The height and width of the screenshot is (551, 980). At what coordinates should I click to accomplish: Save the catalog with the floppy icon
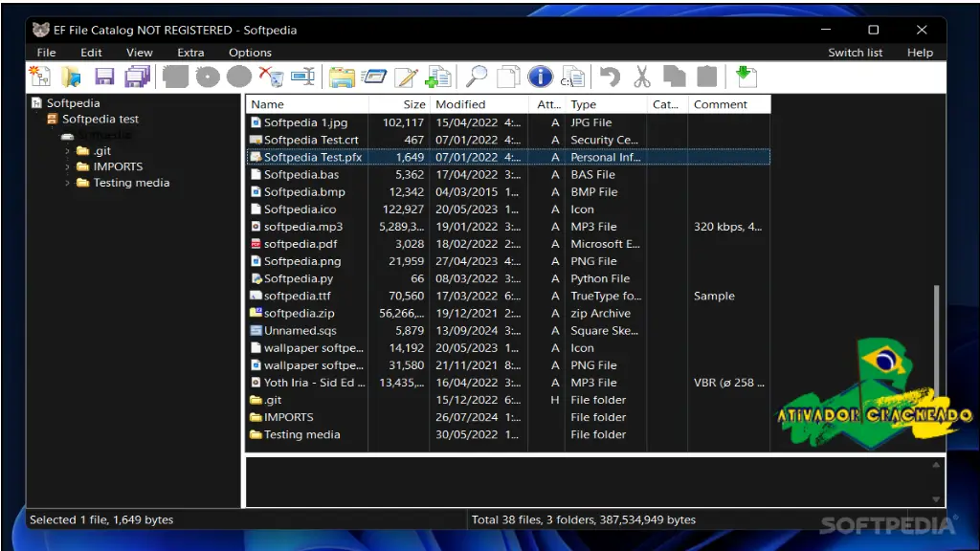click(x=104, y=77)
